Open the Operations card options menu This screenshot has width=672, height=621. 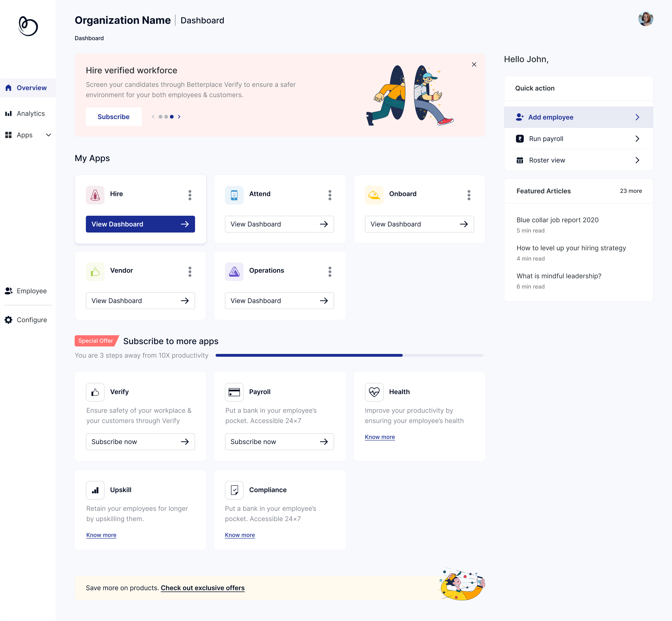pos(330,272)
